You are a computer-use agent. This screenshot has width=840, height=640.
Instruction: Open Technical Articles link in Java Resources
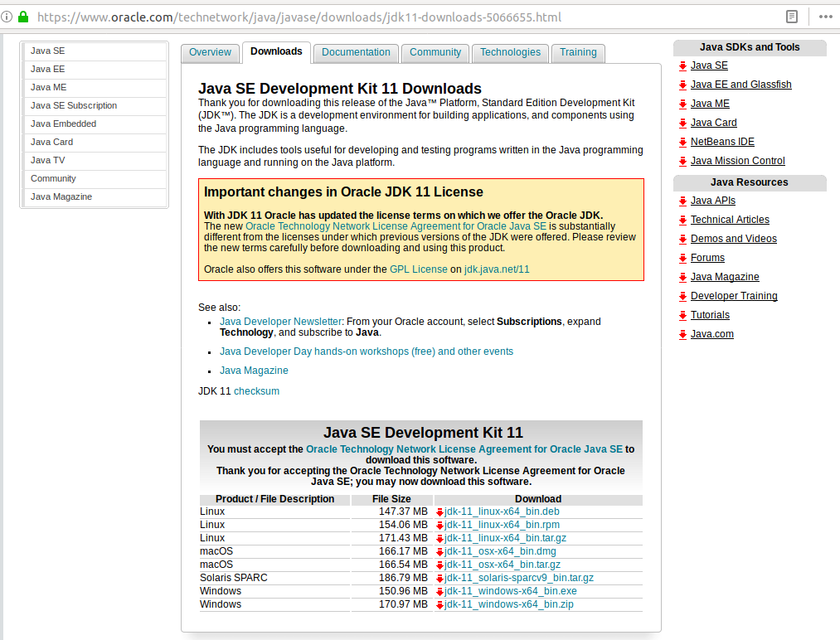point(730,220)
